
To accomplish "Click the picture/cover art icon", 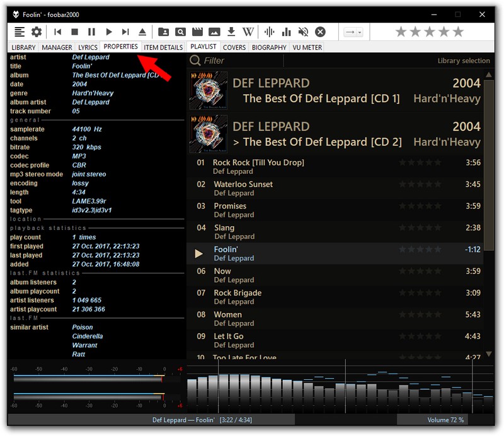I will pyautogui.click(x=214, y=32).
